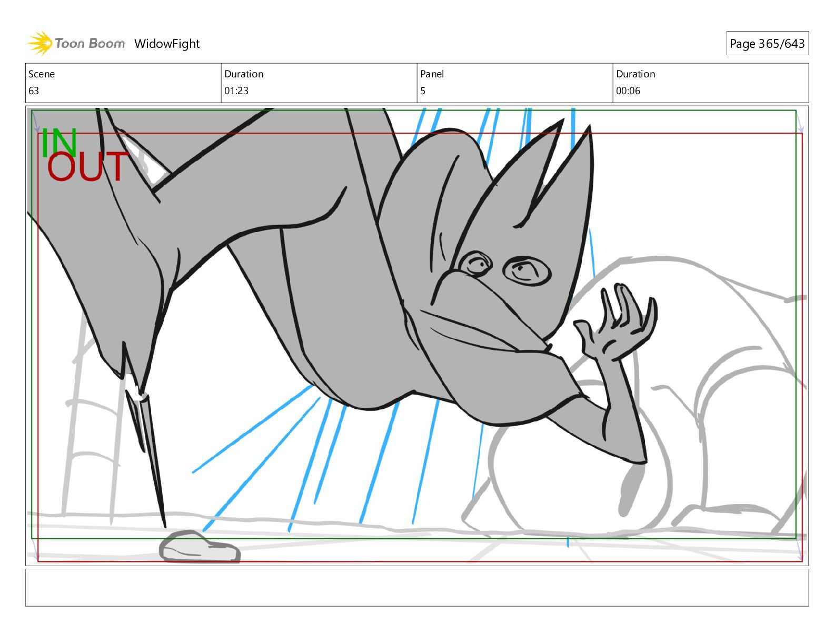Screen dimensions: 834x644
Task: Click the bottom-right camera frame arrow
Action: 800,551
